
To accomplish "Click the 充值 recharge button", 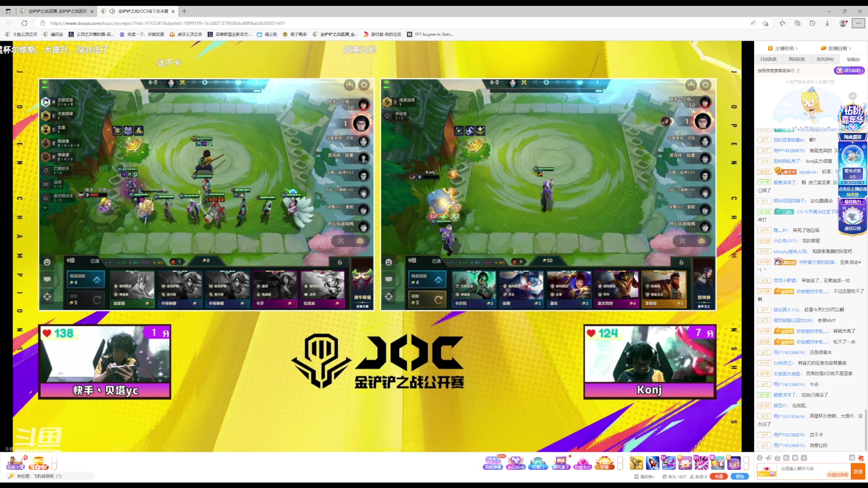I will coord(718,477).
